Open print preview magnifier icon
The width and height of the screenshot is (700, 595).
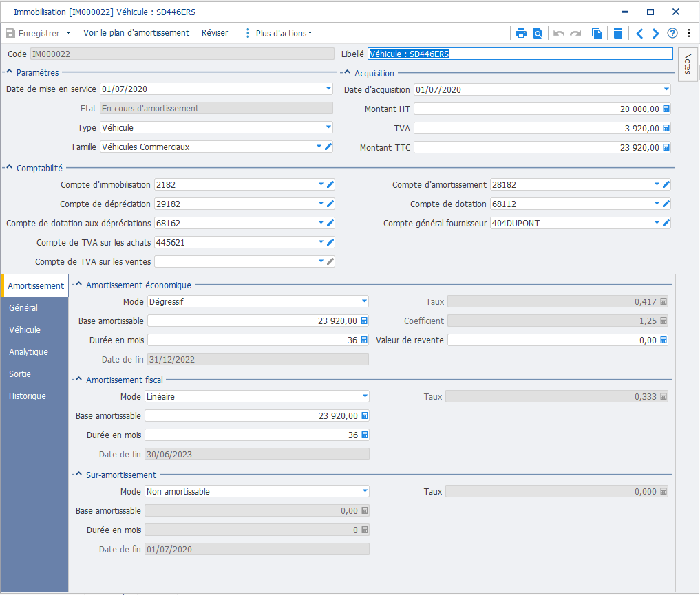(x=538, y=34)
